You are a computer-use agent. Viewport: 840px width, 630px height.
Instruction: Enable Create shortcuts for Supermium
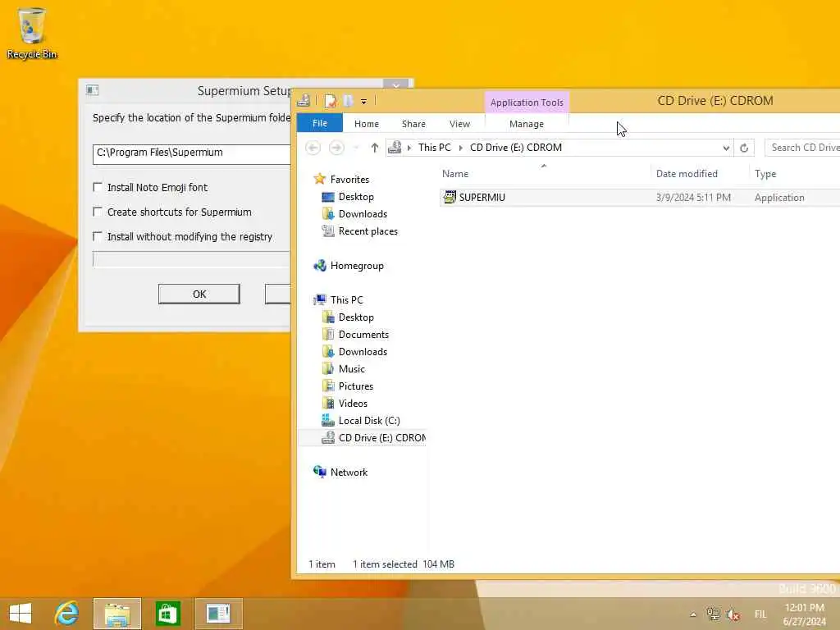coord(98,212)
